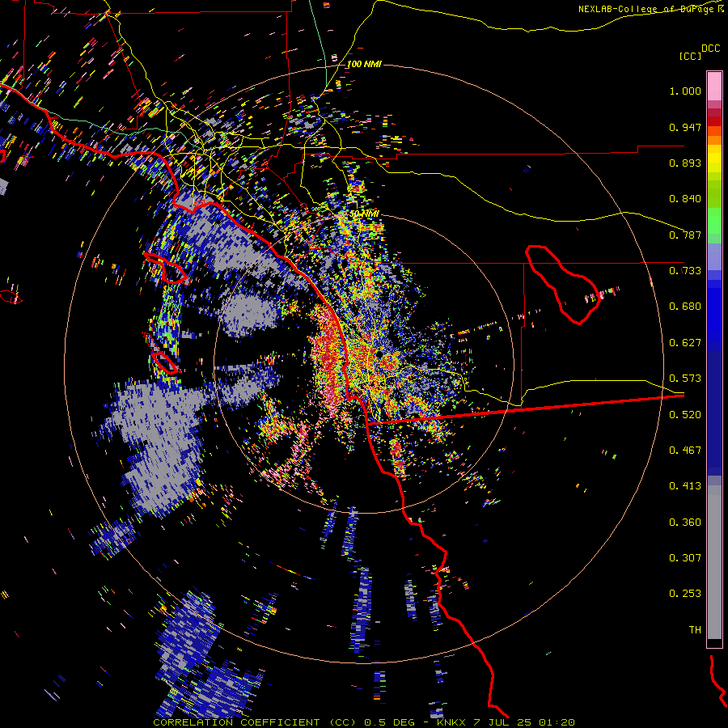Screen dimensions: 728x728
Task: Click the [CC] units label
Action: coord(690,56)
